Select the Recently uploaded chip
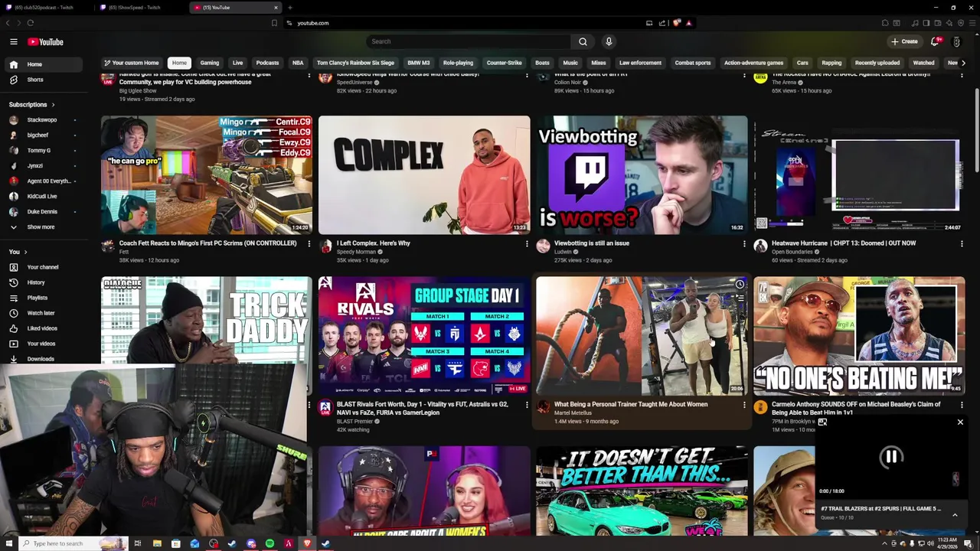The height and width of the screenshot is (551, 980). 877,63
